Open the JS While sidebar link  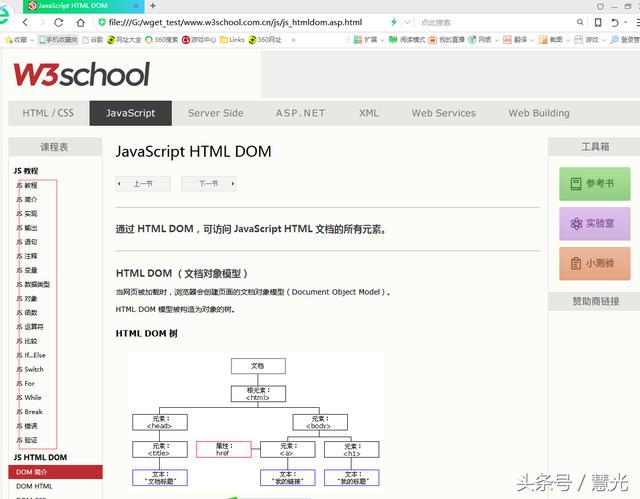29,397
